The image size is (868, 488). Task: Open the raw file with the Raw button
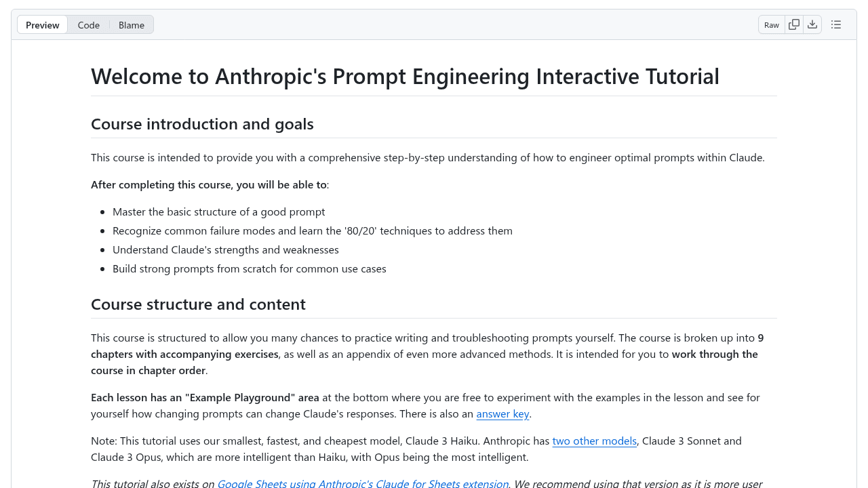(771, 24)
